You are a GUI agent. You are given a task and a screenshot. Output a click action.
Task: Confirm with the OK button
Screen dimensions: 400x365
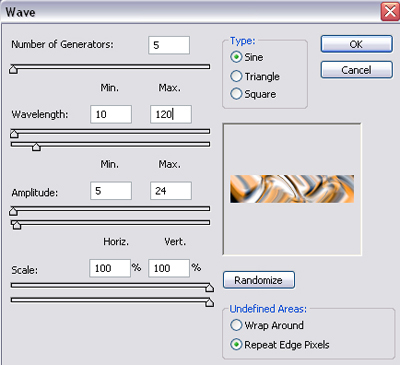click(x=356, y=44)
